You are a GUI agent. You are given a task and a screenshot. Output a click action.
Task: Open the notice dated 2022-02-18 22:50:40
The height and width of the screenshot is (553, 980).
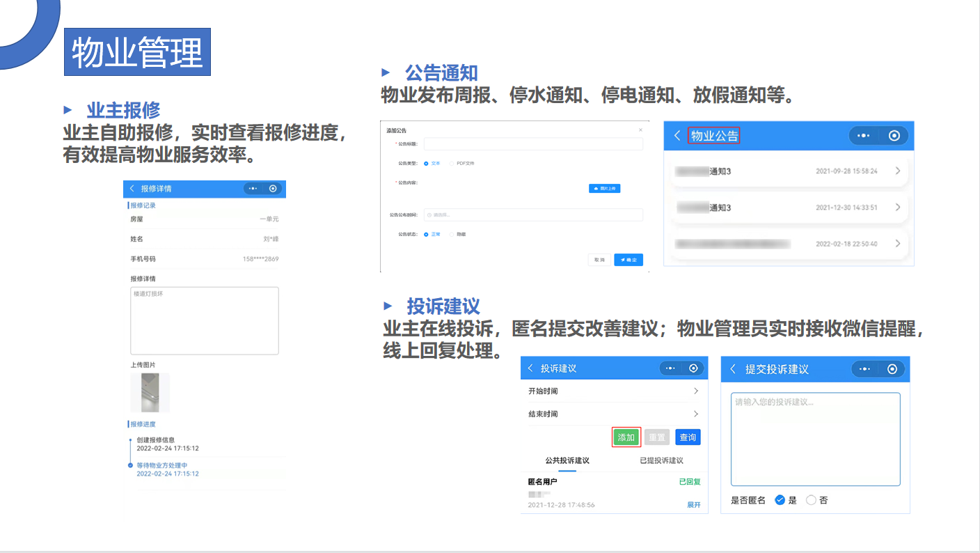[789, 244]
